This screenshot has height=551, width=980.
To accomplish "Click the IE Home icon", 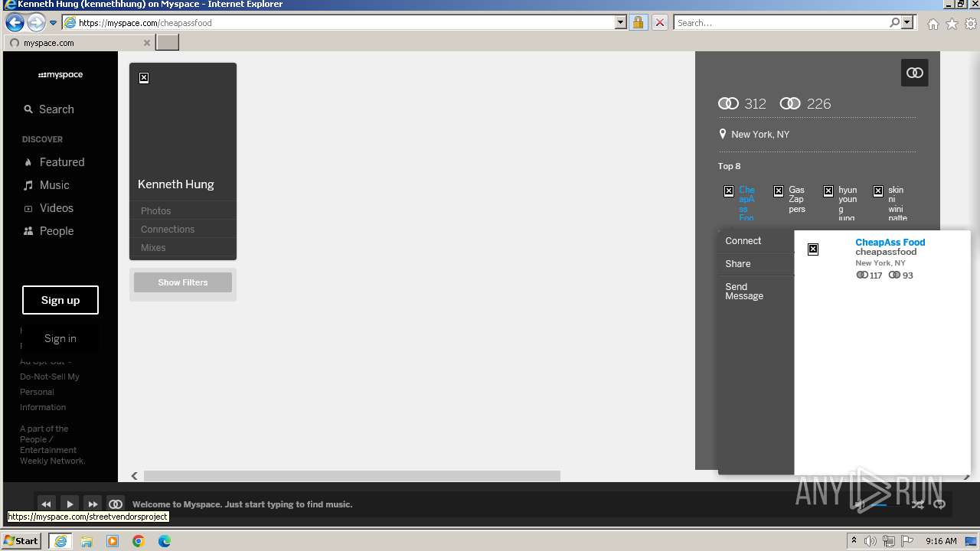I will tap(933, 24).
